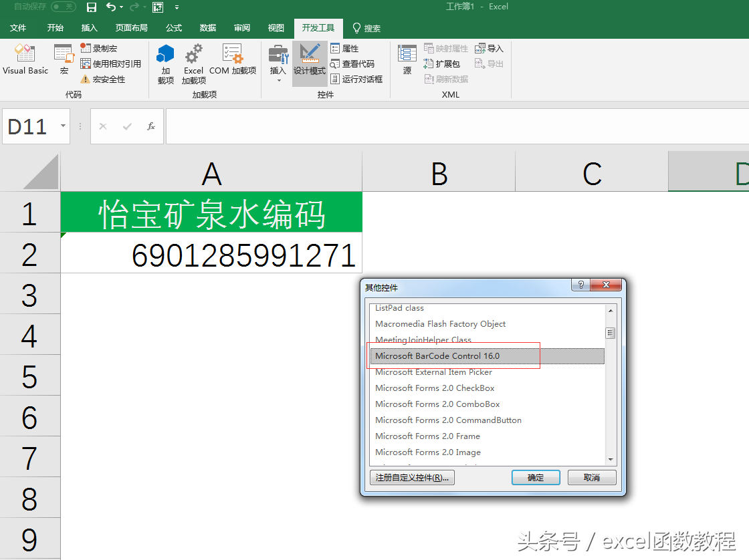Click the formula bar confirm checkmark

pyautogui.click(x=127, y=126)
